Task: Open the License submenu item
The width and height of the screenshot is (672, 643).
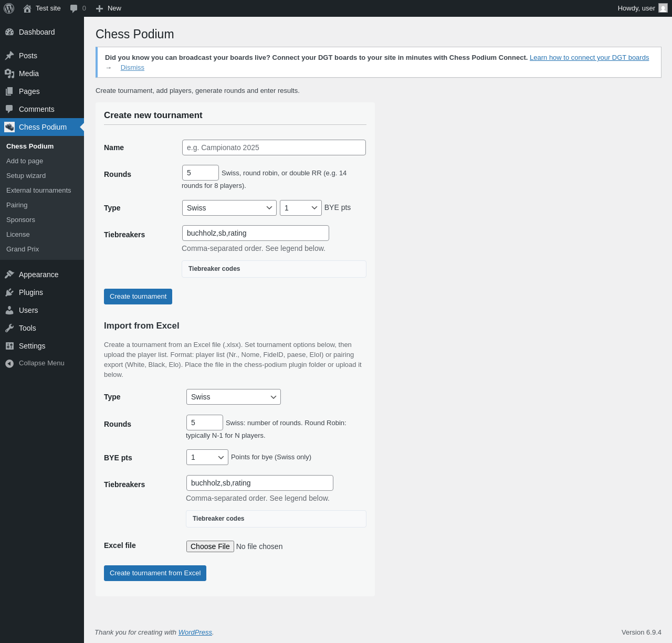Action: click(x=18, y=235)
